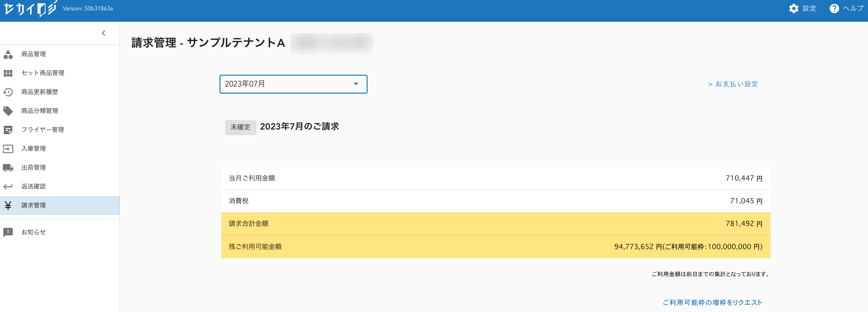This screenshot has height=312, width=868.
Task: Click the セカイロジ logo in header
Action: (30, 9)
